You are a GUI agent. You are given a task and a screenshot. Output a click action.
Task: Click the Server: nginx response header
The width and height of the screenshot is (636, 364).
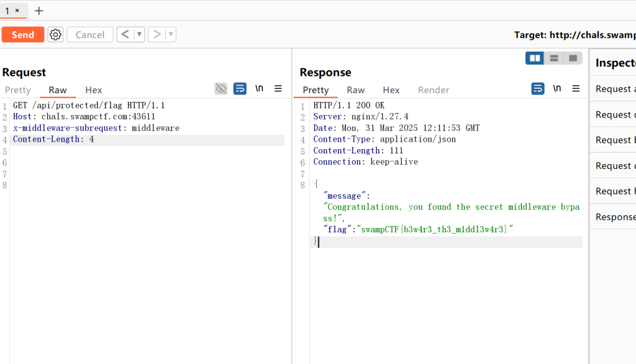tap(361, 116)
